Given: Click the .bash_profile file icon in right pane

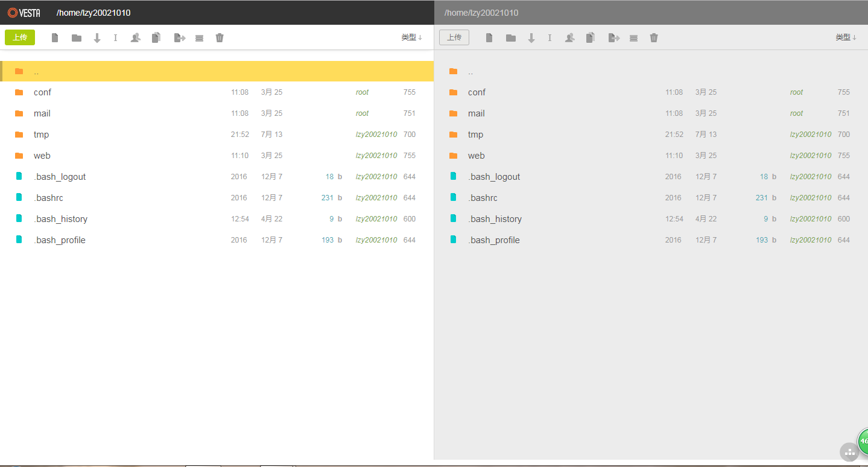Looking at the screenshot, I should click(x=454, y=240).
